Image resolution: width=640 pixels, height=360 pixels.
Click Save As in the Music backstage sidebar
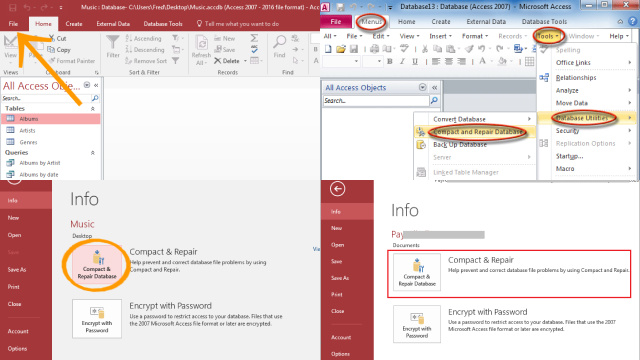pyautogui.click(x=17, y=269)
